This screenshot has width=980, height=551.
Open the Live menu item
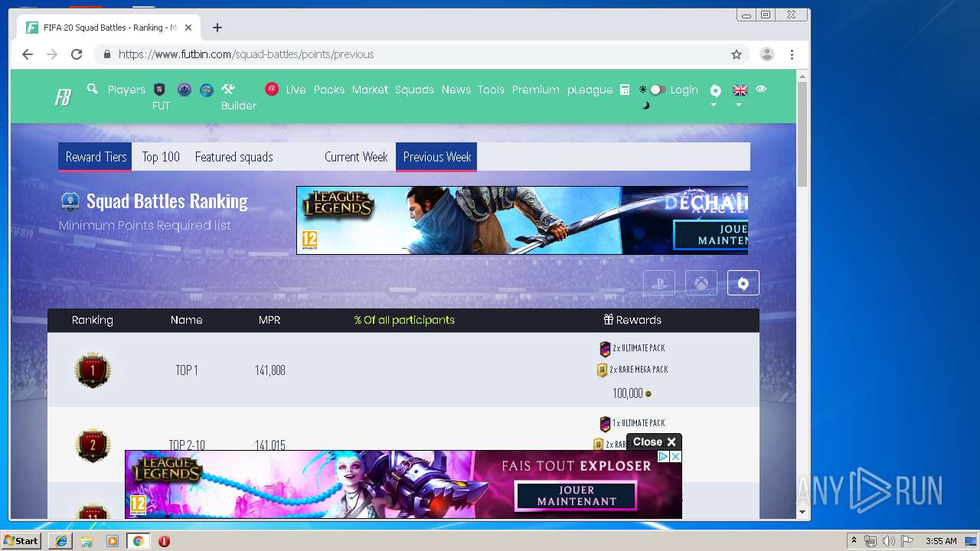(x=296, y=90)
